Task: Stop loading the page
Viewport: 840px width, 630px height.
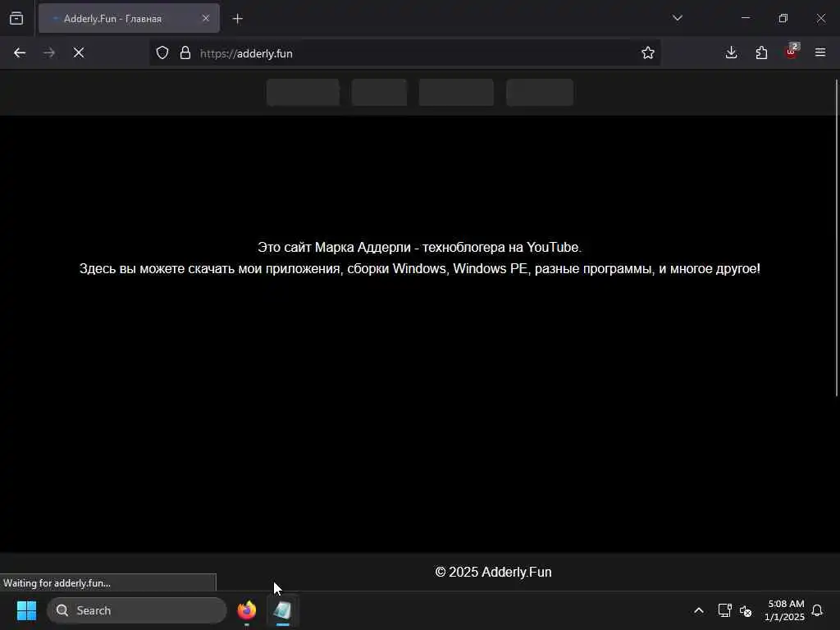Action: coord(79,52)
